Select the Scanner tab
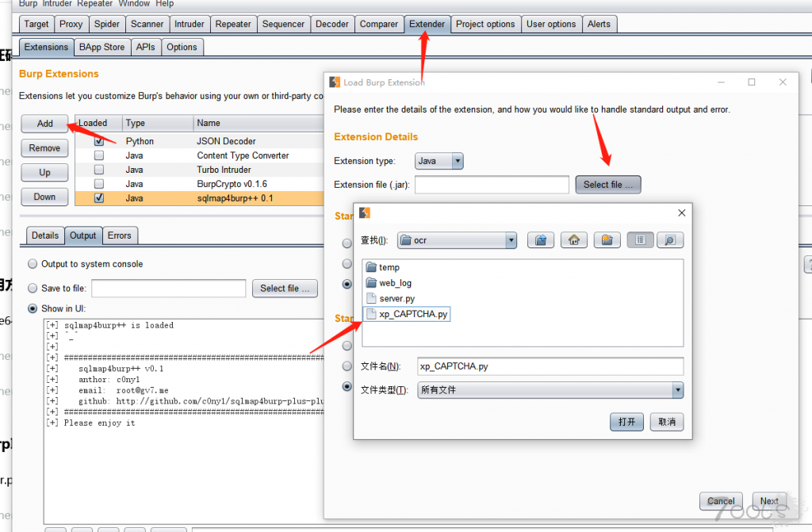The height and width of the screenshot is (532, 812). tap(147, 24)
